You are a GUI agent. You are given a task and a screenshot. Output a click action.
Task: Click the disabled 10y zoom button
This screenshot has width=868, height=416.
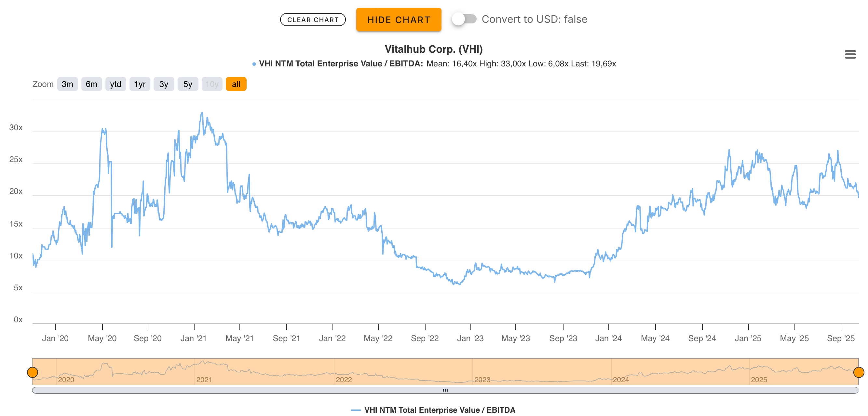pyautogui.click(x=212, y=84)
